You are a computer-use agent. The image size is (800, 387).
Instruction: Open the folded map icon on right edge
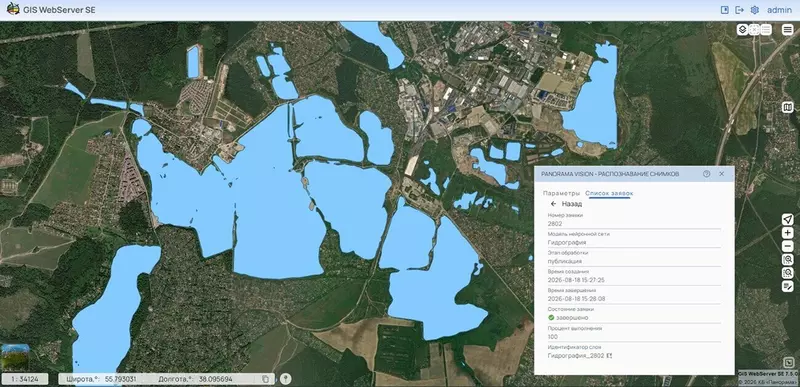788,107
